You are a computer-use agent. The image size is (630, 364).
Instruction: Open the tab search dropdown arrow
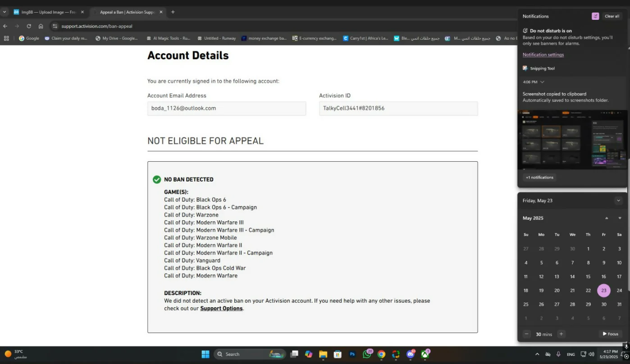5,12
